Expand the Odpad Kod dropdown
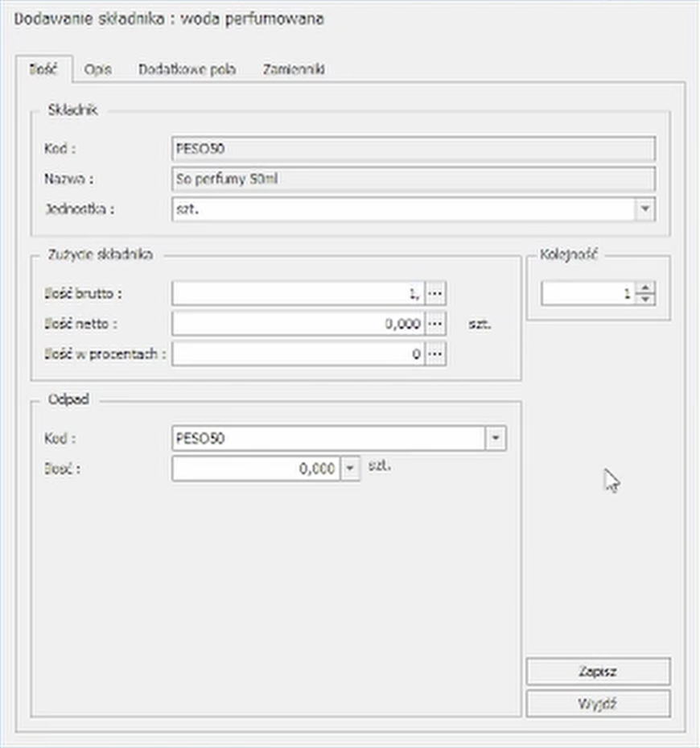The height and width of the screenshot is (748, 700). click(496, 439)
